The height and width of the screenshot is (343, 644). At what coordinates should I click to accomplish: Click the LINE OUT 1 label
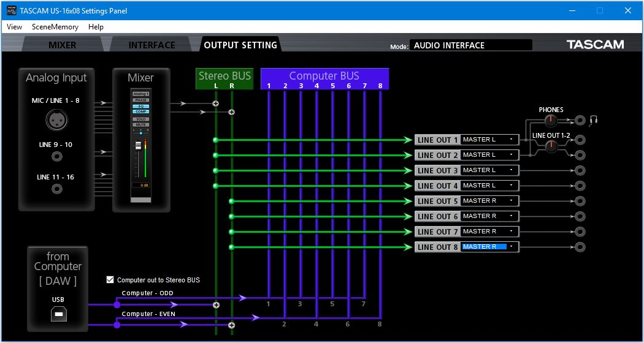pyautogui.click(x=437, y=140)
